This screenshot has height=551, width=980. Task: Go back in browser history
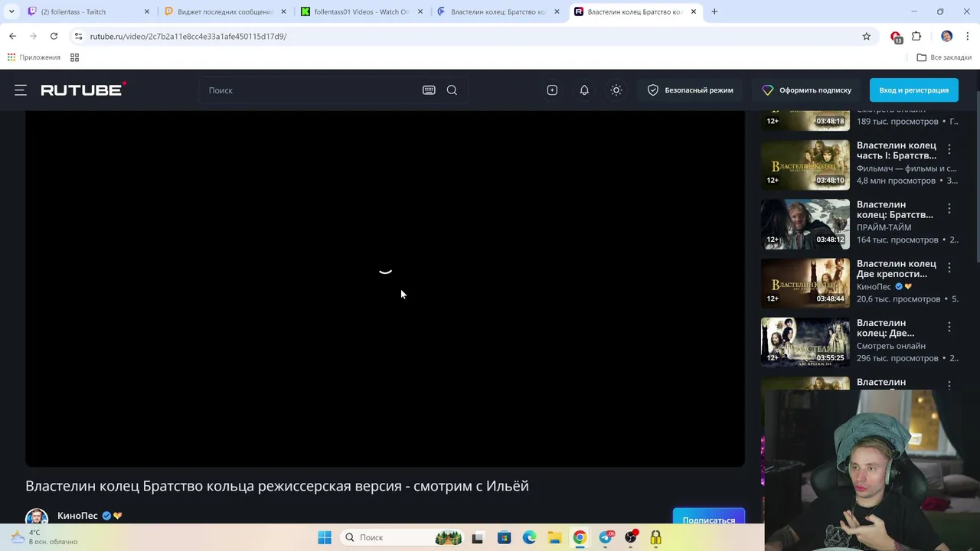[12, 36]
